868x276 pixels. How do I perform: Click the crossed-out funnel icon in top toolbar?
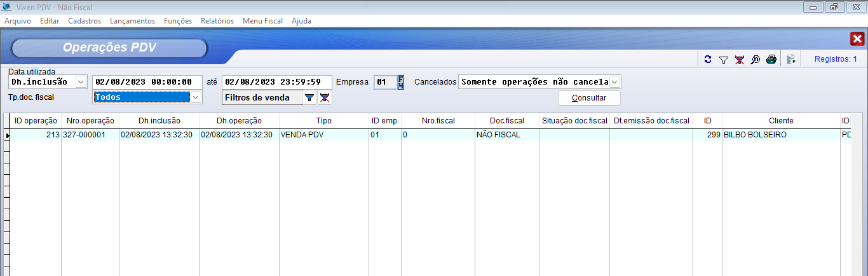[x=739, y=60]
